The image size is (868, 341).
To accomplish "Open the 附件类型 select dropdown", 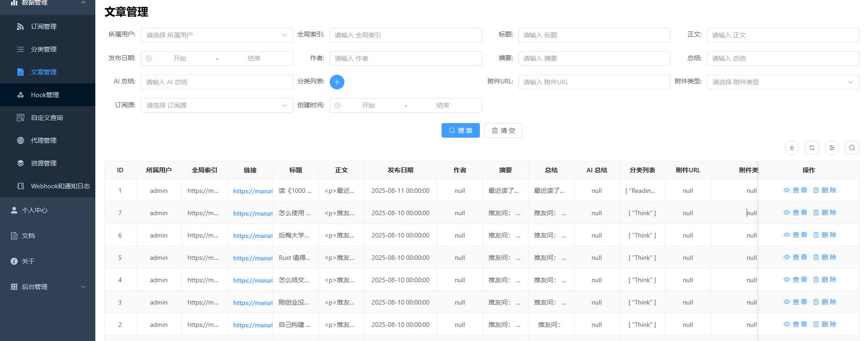I will [783, 82].
